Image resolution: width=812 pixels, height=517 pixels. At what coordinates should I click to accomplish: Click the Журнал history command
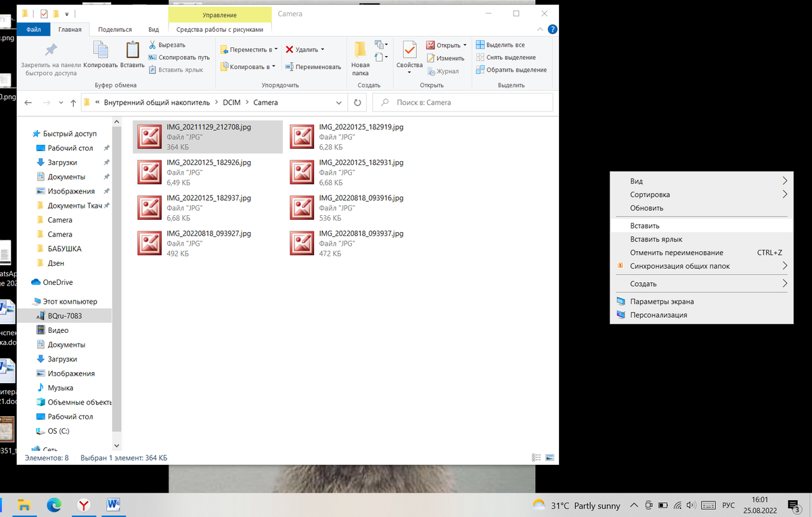[x=443, y=71]
